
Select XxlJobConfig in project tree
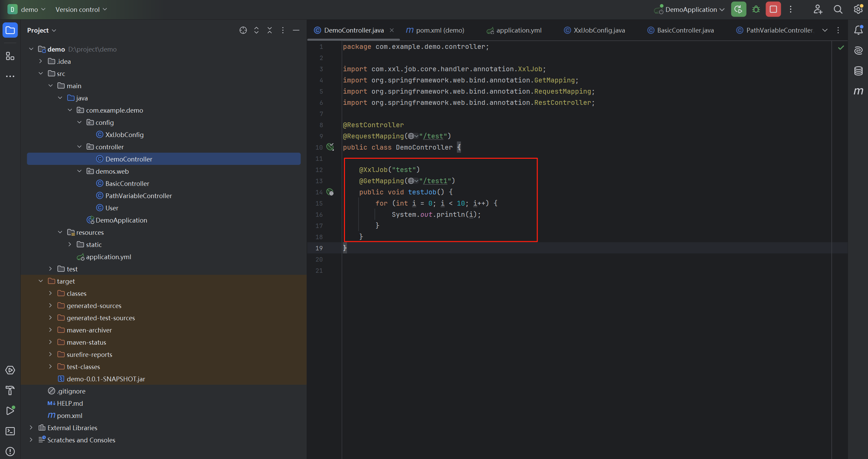pos(124,135)
